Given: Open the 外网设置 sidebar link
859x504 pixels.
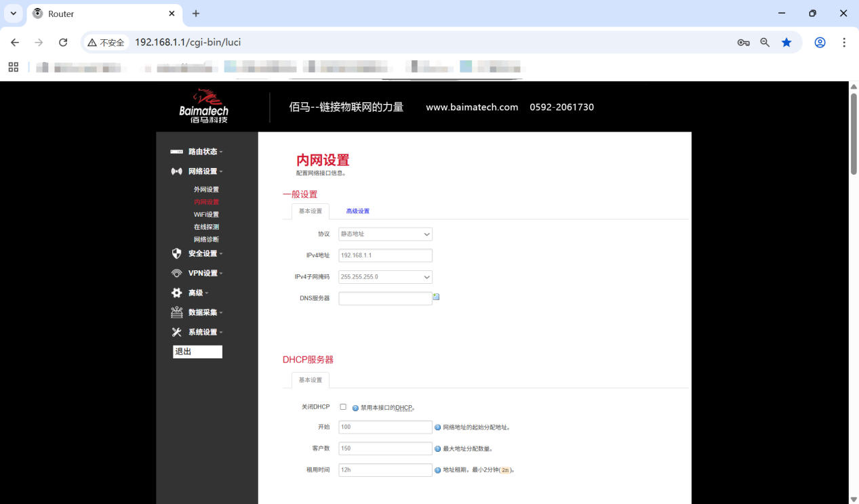Looking at the screenshot, I should (x=207, y=189).
